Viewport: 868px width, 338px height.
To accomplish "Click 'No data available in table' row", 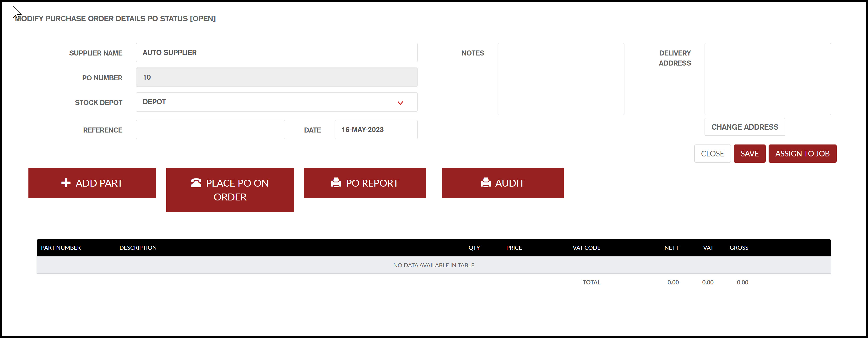I will coord(434,265).
